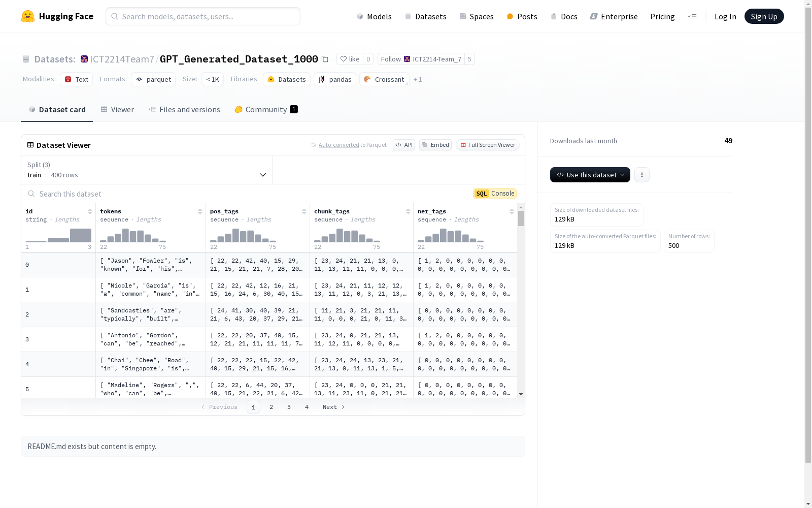
Task: Click the Log In link
Action: click(725, 16)
